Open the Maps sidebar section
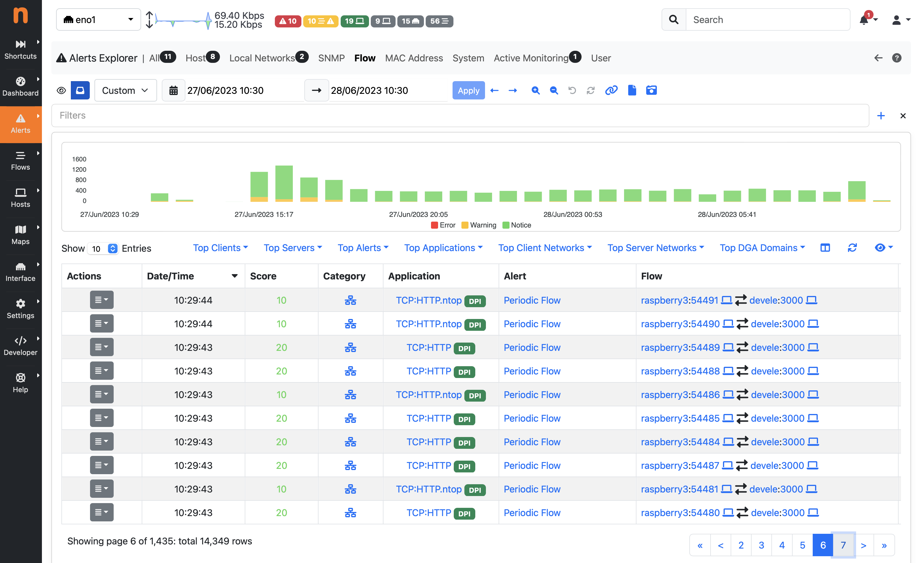The height and width of the screenshot is (563, 924). coord(21,234)
